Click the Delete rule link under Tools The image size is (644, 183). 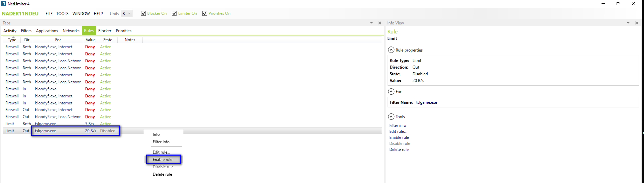click(399, 150)
